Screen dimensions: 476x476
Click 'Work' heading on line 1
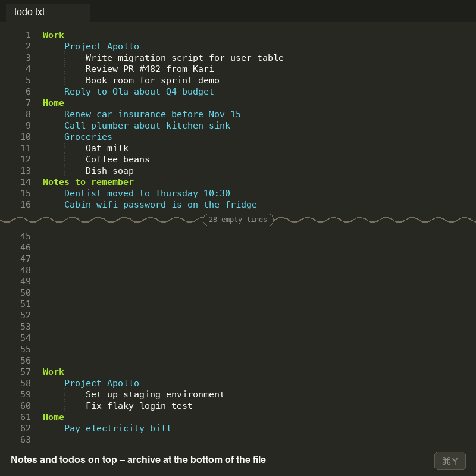tap(54, 35)
